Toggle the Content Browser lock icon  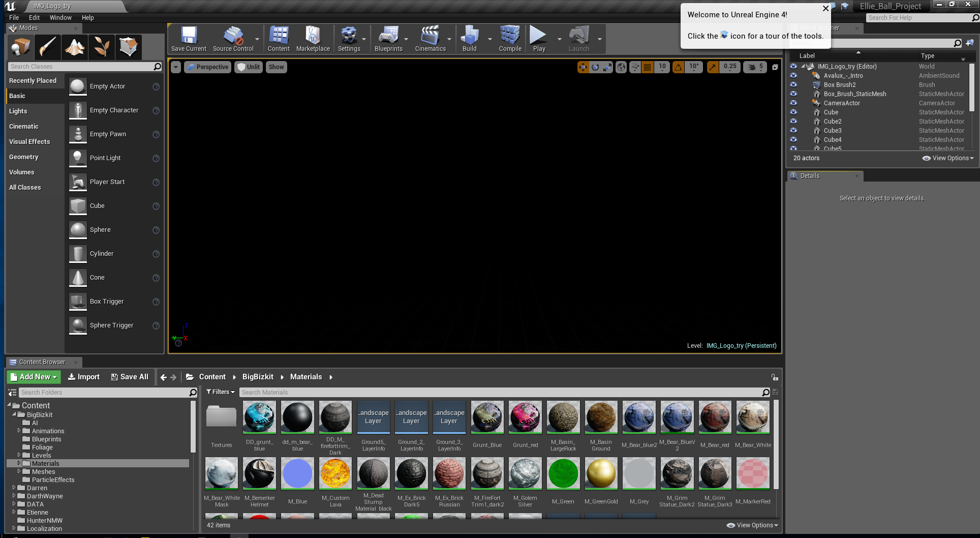click(x=775, y=377)
